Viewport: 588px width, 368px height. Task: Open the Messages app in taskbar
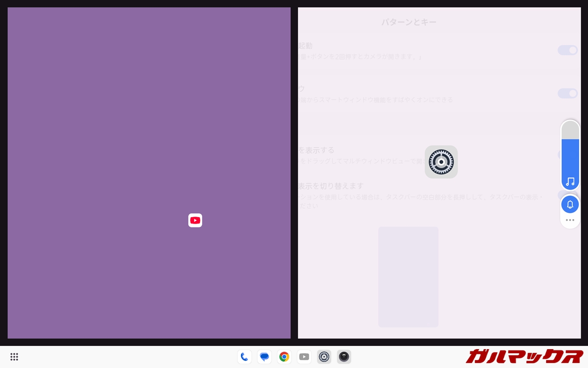(264, 357)
